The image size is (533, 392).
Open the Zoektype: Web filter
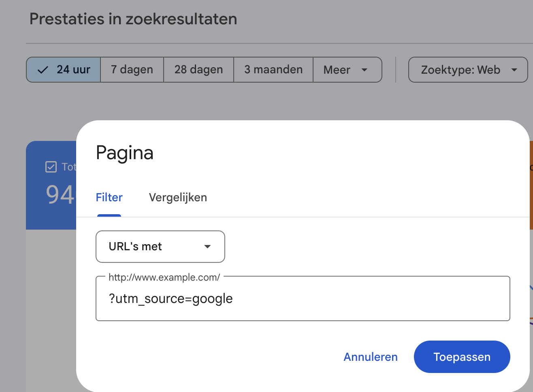click(x=468, y=70)
